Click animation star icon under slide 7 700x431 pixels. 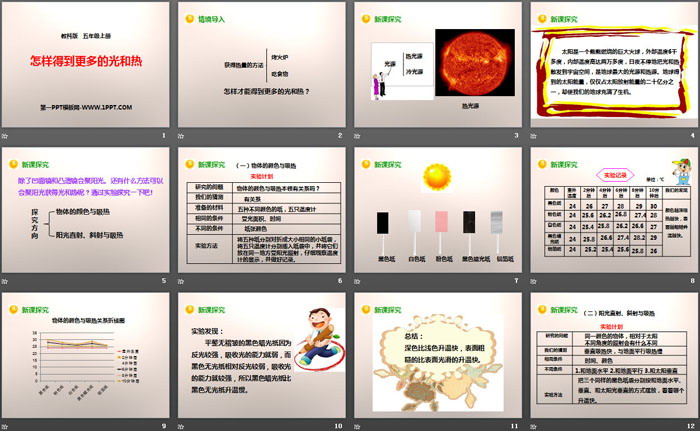click(357, 281)
